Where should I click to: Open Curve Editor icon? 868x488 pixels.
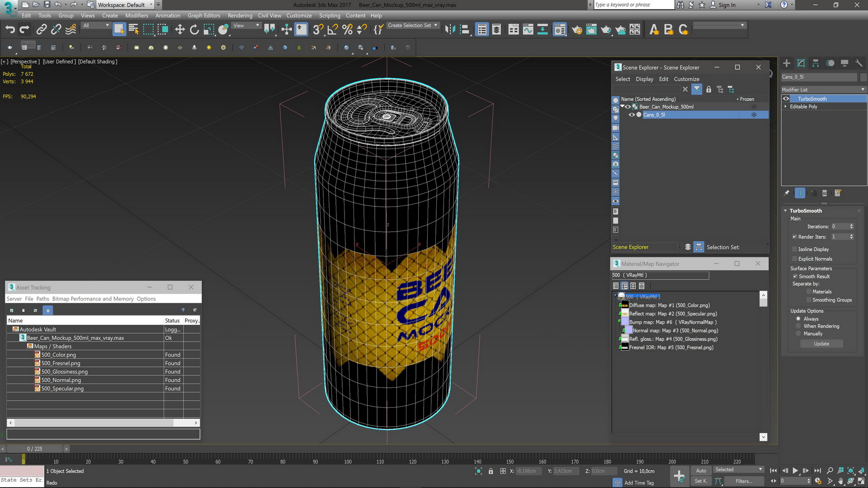click(x=528, y=30)
